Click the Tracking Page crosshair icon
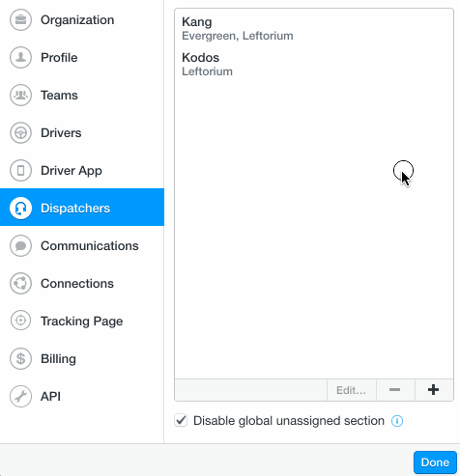 20,321
